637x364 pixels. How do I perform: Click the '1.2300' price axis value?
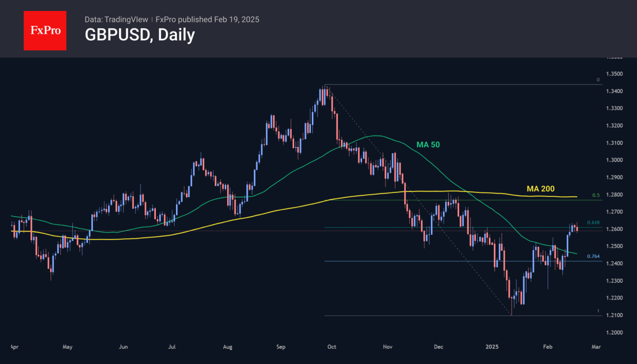coord(615,281)
